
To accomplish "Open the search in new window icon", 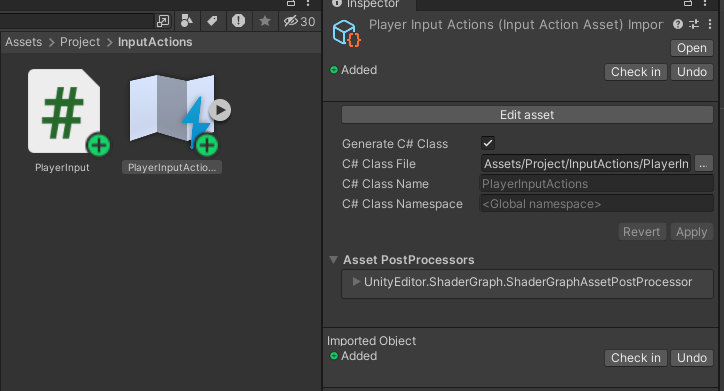I will click(x=163, y=21).
